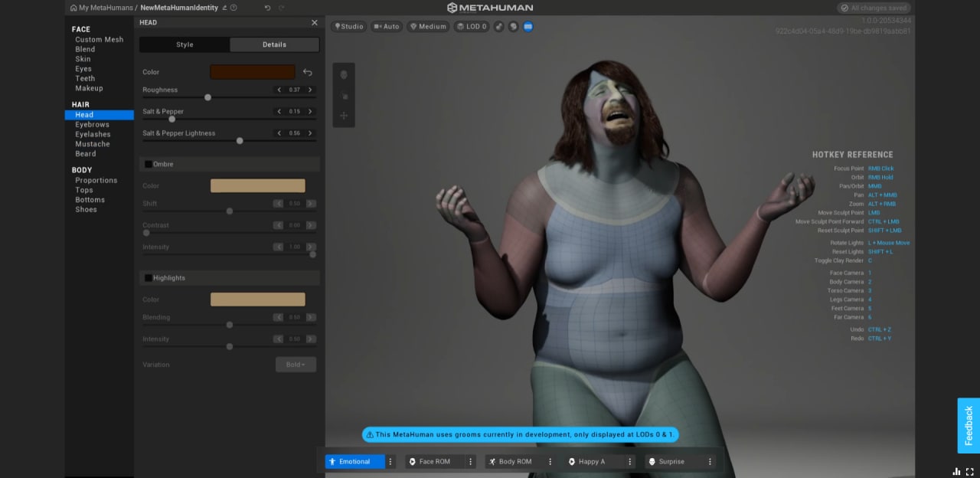980x478 pixels.
Task: Open Proportions under BODY
Action: pyautogui.click(x=96, y=180)
